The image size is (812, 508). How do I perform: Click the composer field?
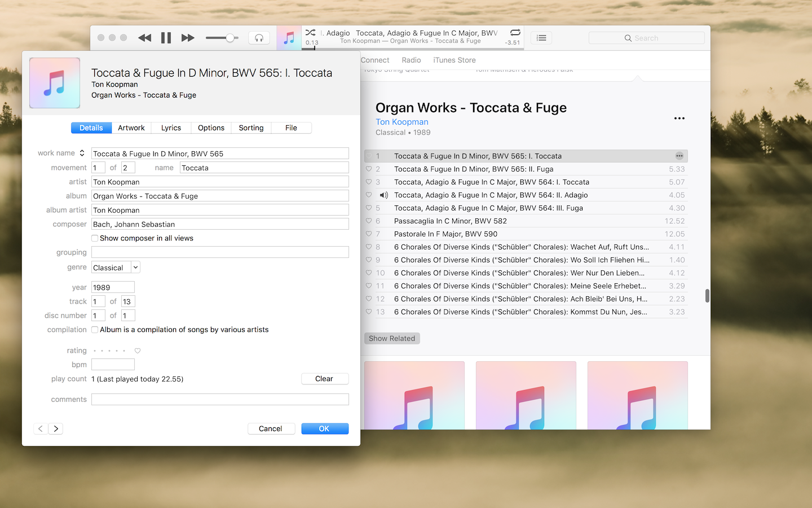tap(220, 224)
